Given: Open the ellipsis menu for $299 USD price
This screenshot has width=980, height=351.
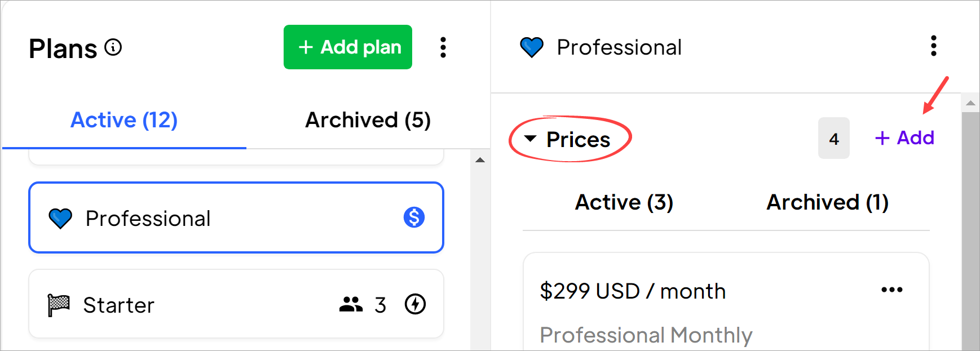Looking at the screenshot, I should (892, 290).
